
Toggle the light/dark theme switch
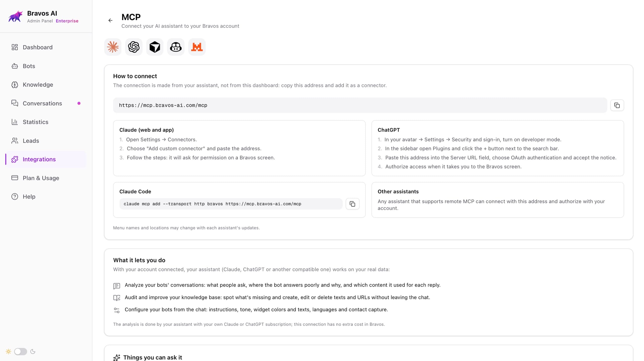click(x=20, y=352)
